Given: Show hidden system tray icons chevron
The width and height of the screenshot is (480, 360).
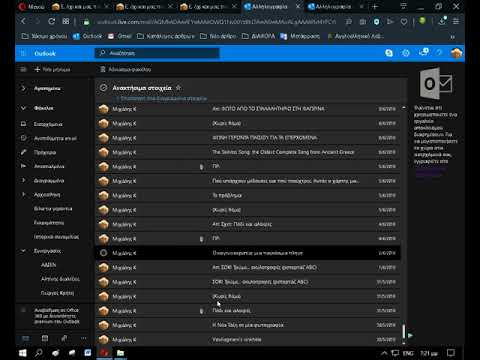Looking at the screenshot, I should pos(384,353).
